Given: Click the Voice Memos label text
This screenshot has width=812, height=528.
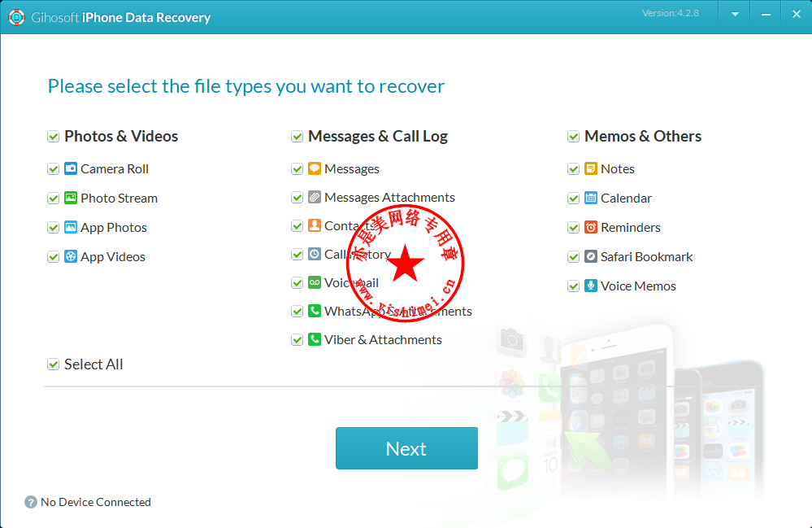Looking at the screenshot, I should 639,286.
